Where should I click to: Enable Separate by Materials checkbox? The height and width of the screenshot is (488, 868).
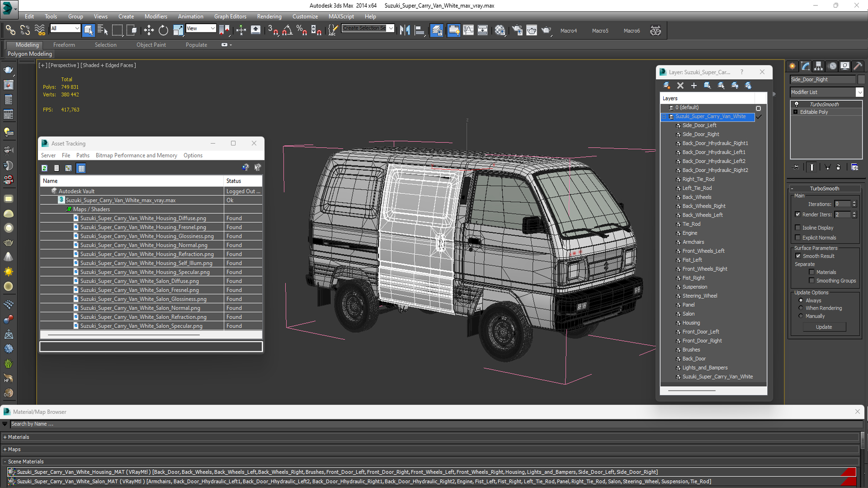[x=811, y=272]
